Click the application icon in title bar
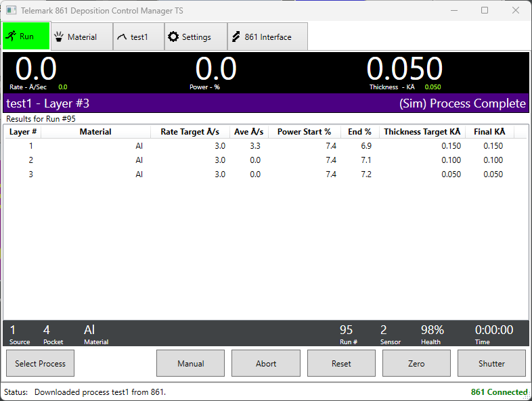532x401 pixels. click(x=12, y=11)
